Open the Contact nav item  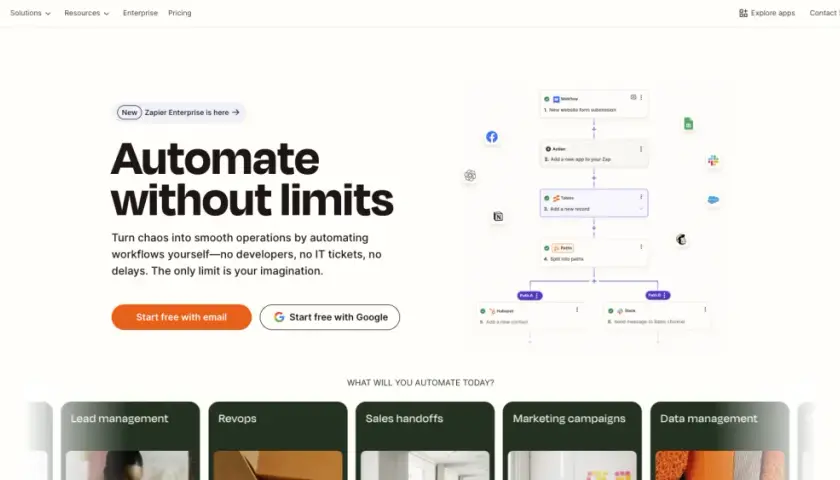point(824,13)
